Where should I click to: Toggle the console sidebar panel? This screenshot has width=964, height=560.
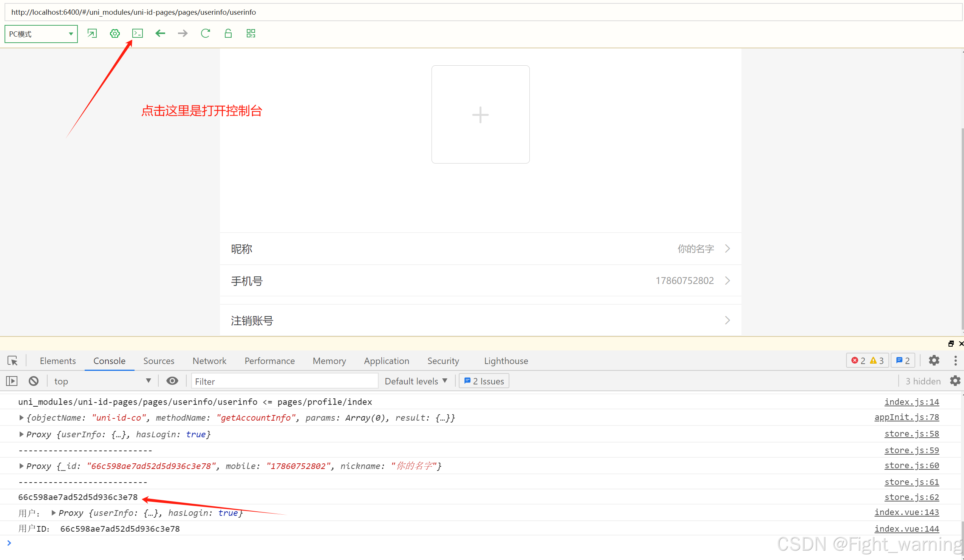(12, 381)
